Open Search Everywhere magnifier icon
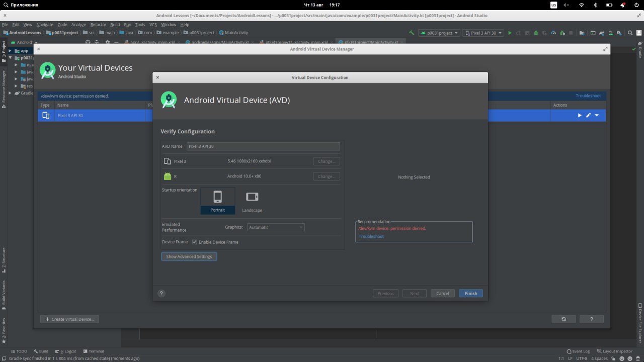Viewport: 644px width, 362px height. [630, 33]
